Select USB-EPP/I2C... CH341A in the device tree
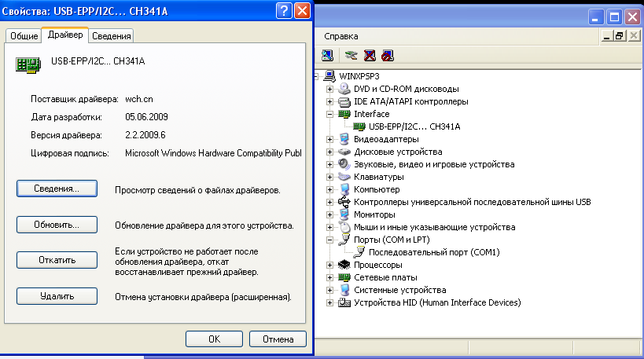 point(414,126)
